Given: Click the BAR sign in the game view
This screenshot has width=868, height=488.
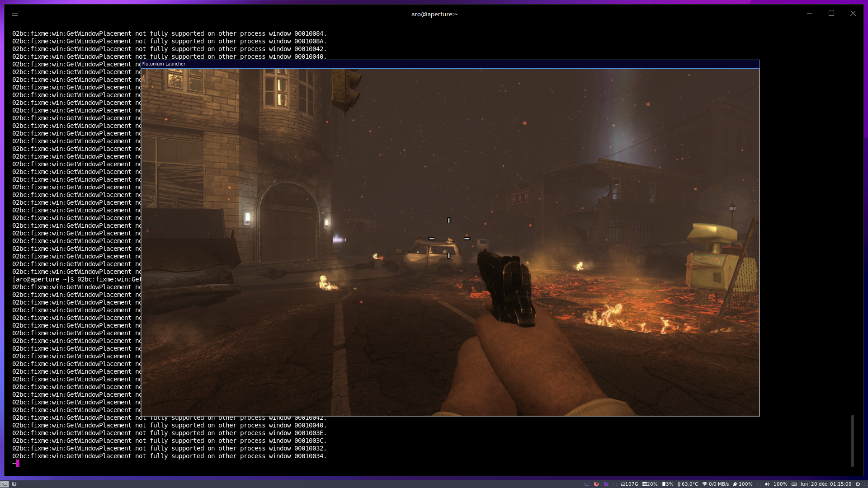Looking at the screenshot, I should (520, 197).
